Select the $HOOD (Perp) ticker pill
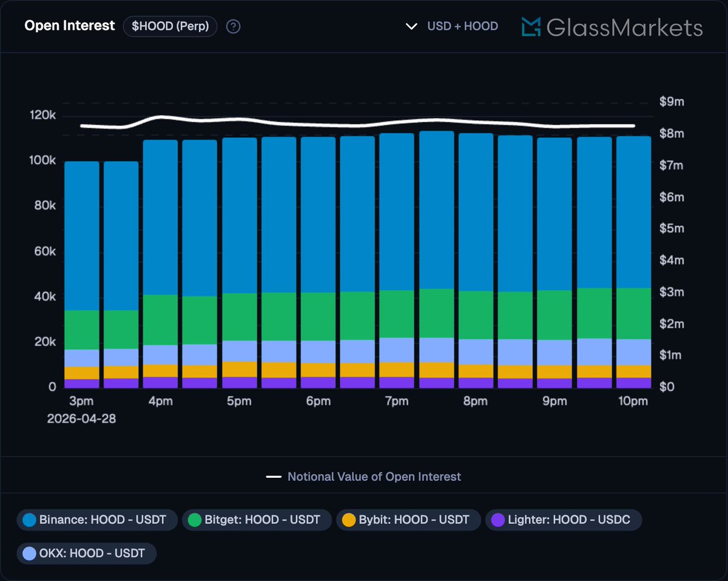The height and width of the screenshot is (581, 728). 170,27
